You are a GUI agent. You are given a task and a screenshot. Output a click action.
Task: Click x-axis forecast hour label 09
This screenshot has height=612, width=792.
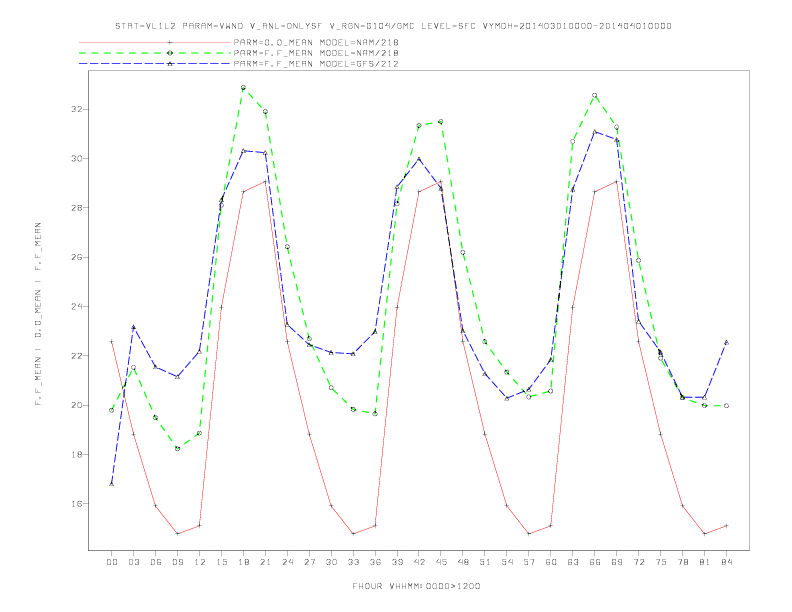tap(177, 562)
